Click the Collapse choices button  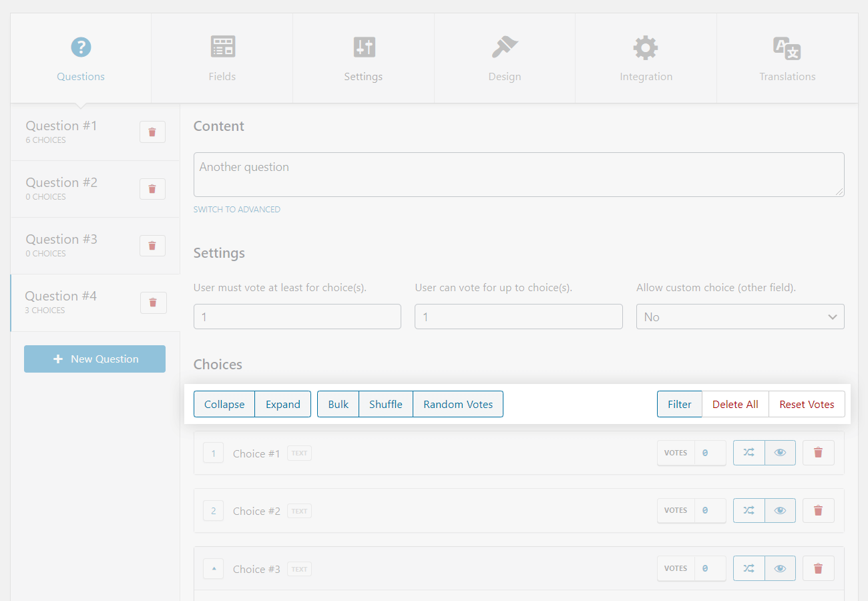pyautogui.click(x=224, y=404)
